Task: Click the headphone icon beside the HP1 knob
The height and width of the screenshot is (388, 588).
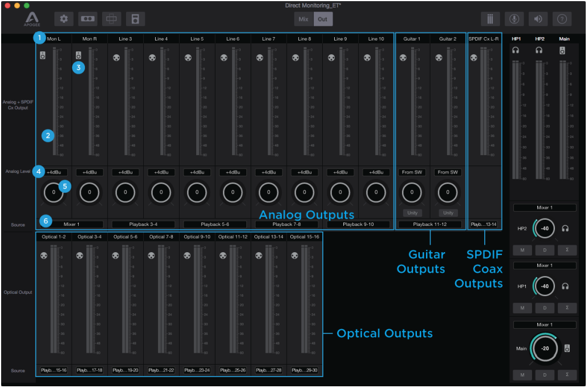Action: tap(564, 286)
